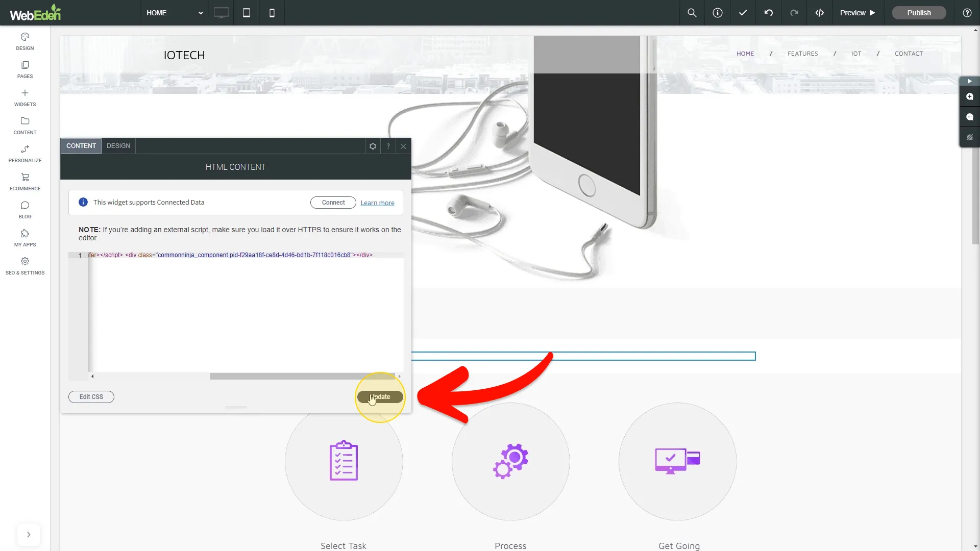Switch to mobile view
The image size is (980, 551).
pyautogui.click(x=272, y=13)
